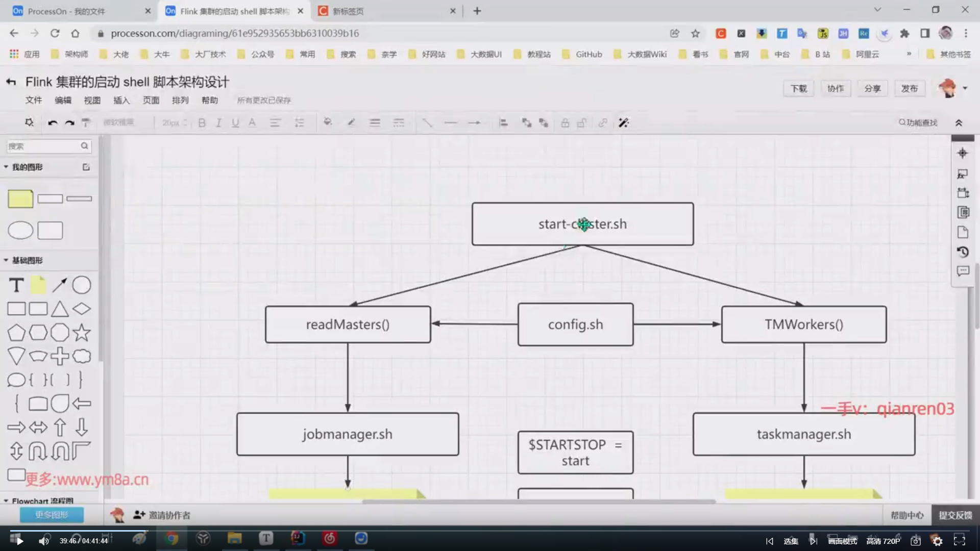Open the history clock icon in right sidebar
This screenshot has height=551, width=980.
(963, 252)
